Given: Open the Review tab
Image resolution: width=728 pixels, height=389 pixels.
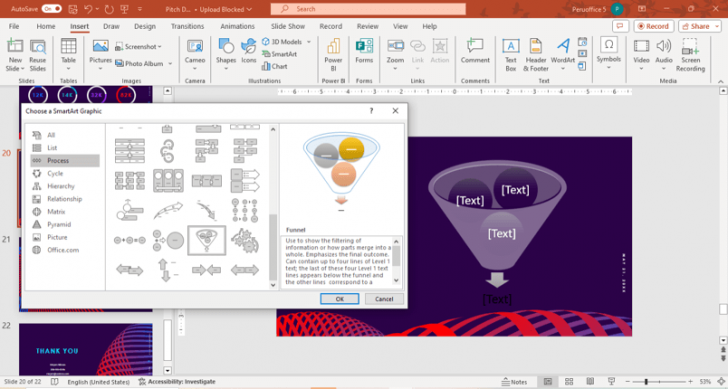Looking at the screenshot, I should coord(367,26).
